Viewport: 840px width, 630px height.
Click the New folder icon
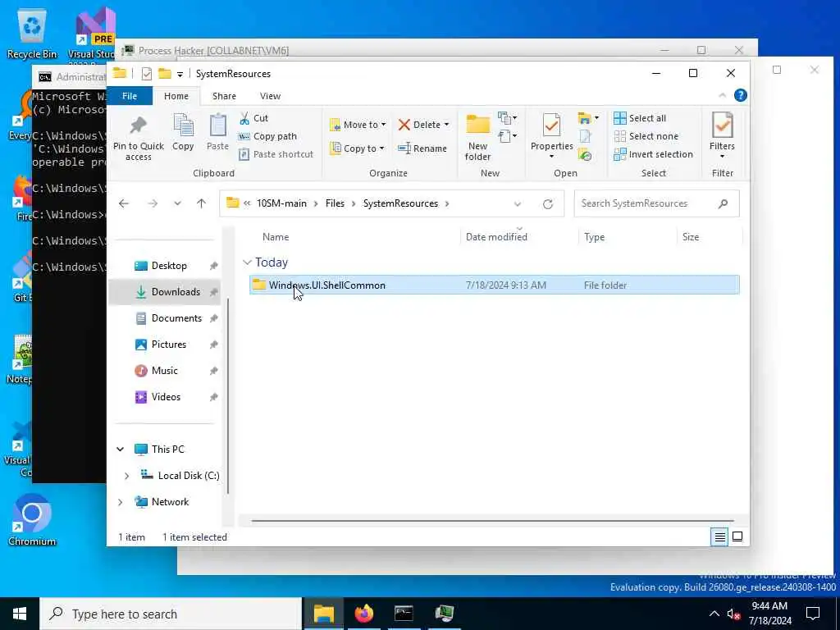click(478, 125)
